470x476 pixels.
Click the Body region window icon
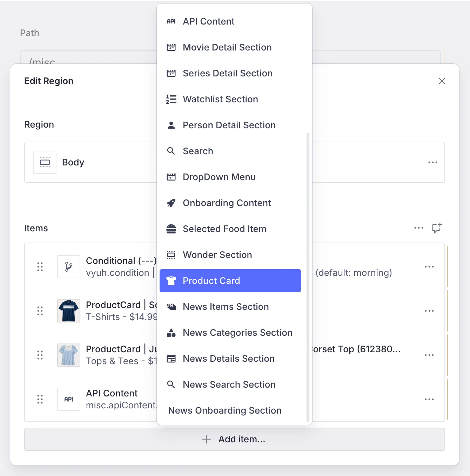click(45, 162)
